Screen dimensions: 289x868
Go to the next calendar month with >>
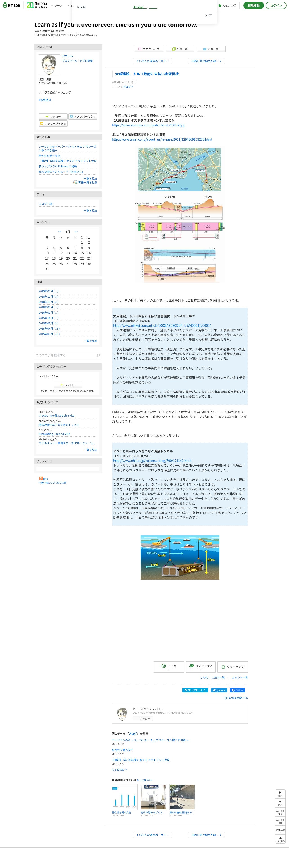(76, 231)
